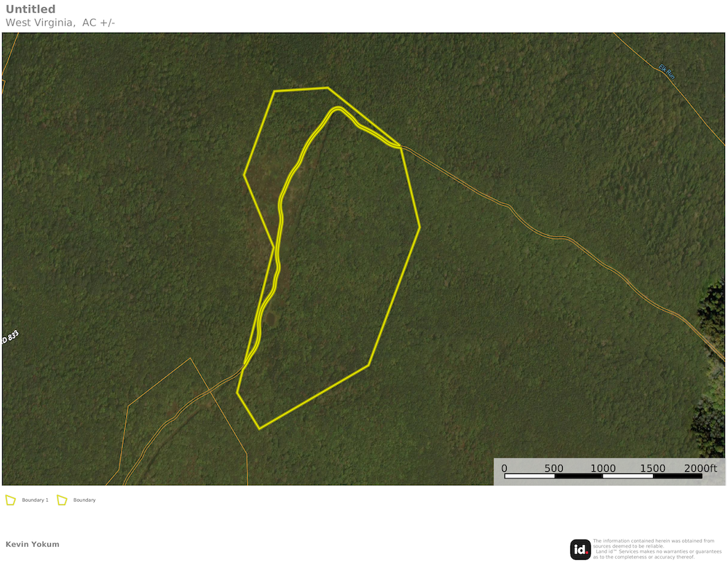Click the Boundary 1 legend polygon icon
This screenshot has height=563, width=728.
click(10, 500)
